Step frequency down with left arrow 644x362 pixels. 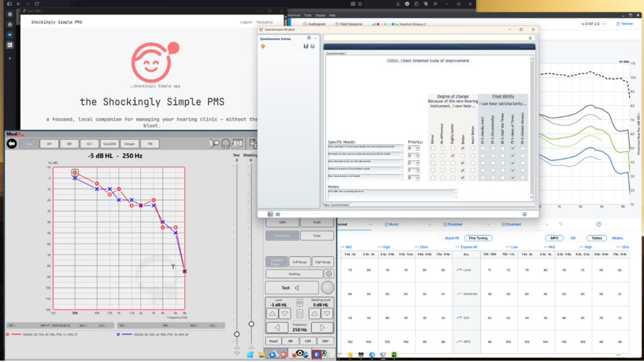tap(277, 327)
